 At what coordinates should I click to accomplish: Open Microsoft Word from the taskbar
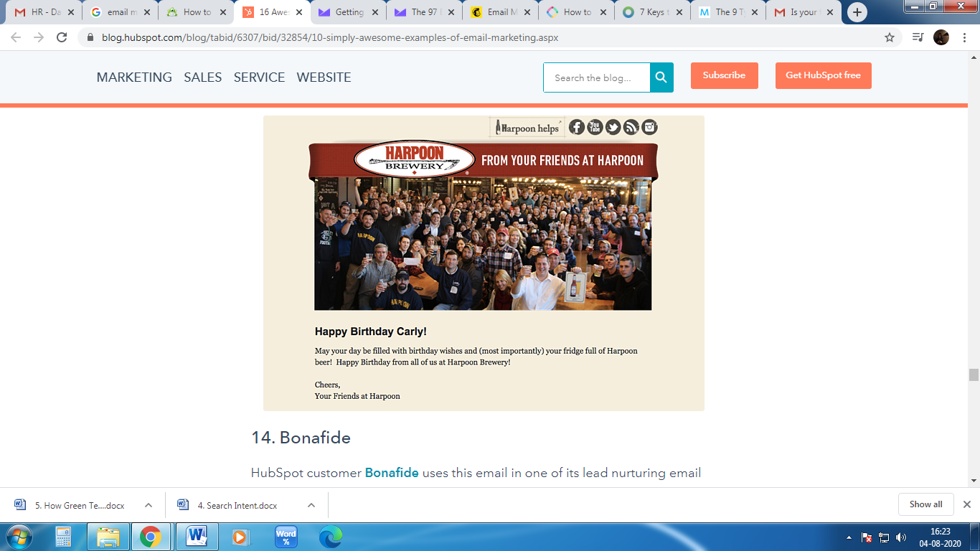[x=196, y=537]
